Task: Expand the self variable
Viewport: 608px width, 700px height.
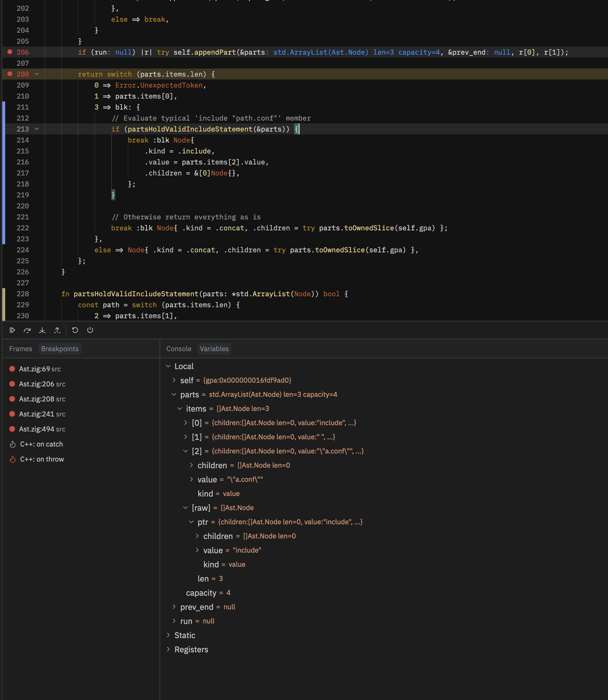Action: (x=174, y=380)
